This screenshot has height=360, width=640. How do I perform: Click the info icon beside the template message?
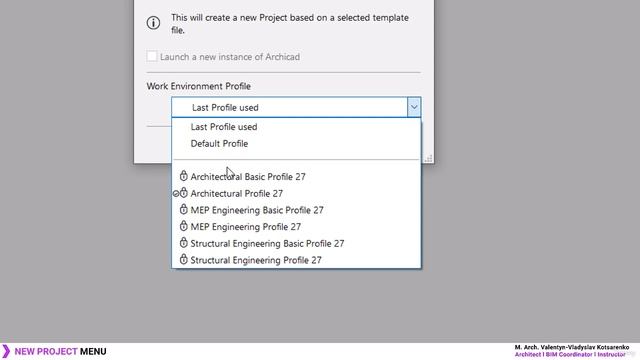153,23
